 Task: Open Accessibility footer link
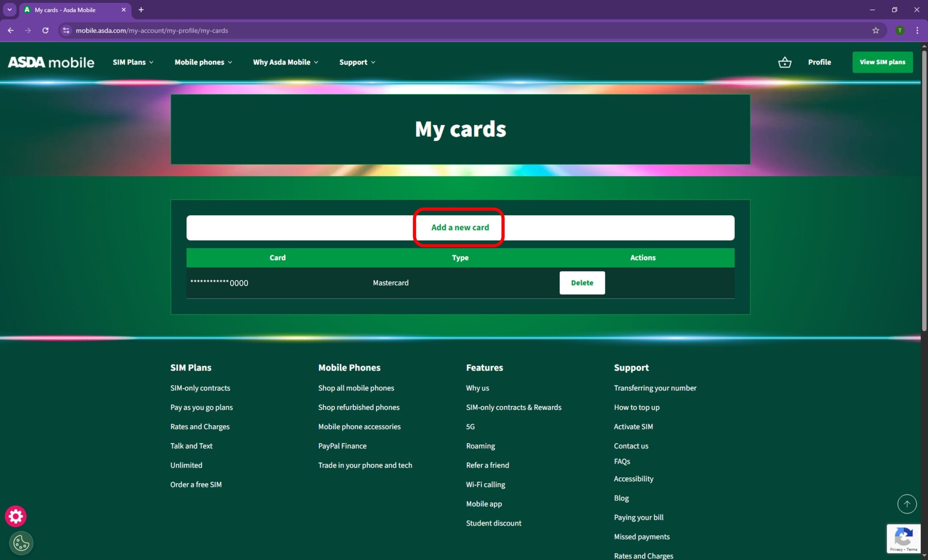pos(634,479)
